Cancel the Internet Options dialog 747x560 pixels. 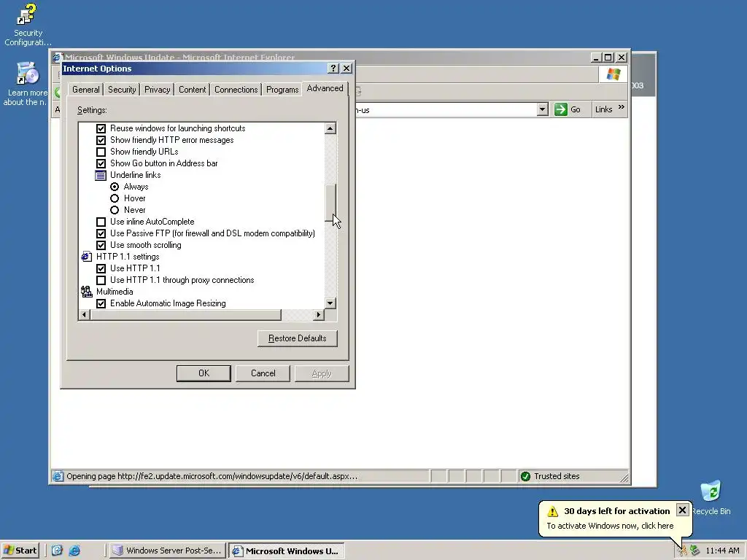coord(263,373)
